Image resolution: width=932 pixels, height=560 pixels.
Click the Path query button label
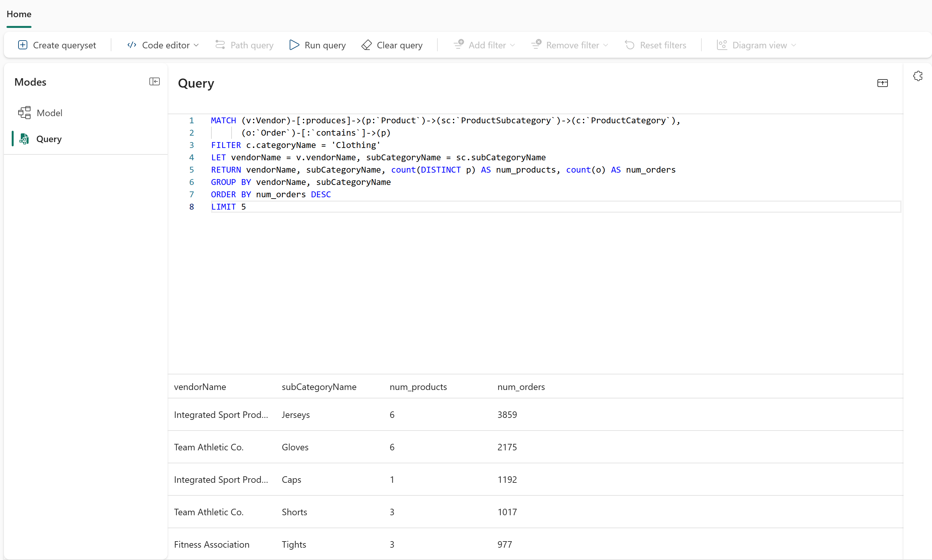(252, 45)
